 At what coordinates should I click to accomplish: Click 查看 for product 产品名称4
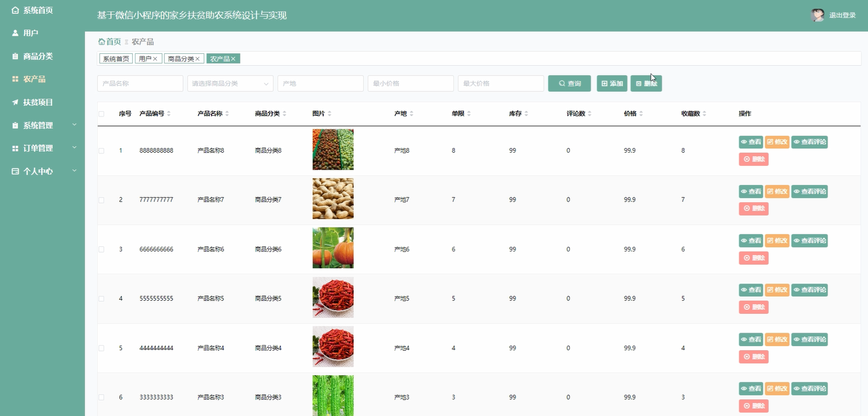click(x=751, y=339)
